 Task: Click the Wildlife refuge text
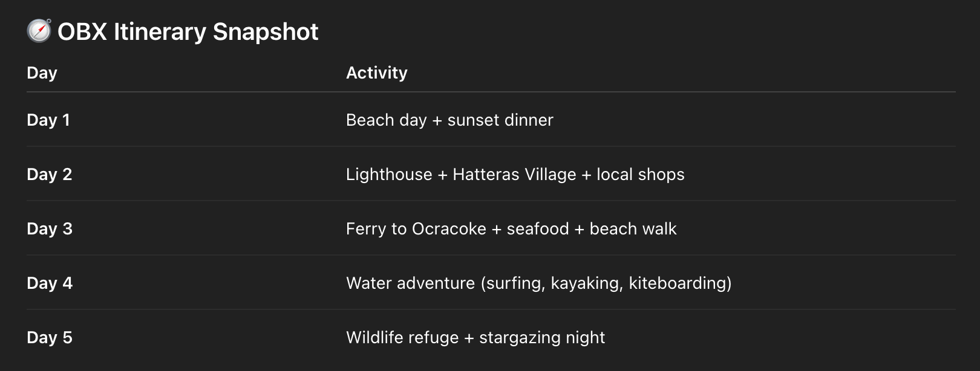tap(402, 338)
